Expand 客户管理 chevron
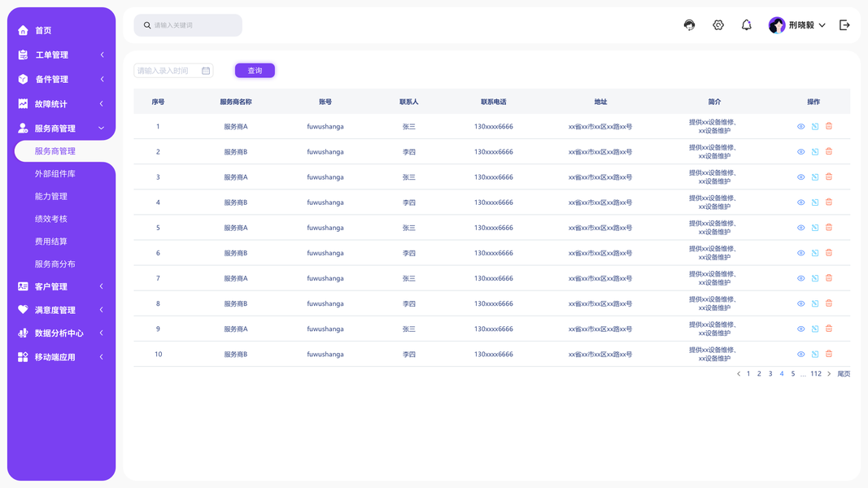868x488 pixels. tap(102, 286)
